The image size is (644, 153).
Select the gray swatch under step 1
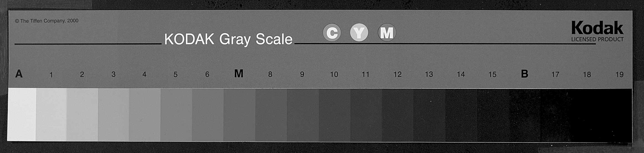click(x=51, y=114)
